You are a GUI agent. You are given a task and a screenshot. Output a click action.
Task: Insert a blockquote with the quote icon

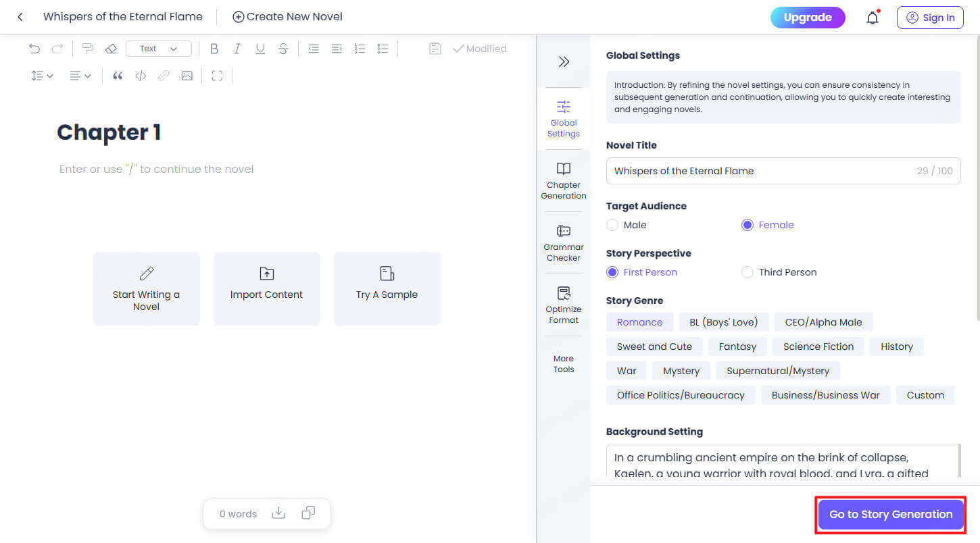tap(118, 76)
